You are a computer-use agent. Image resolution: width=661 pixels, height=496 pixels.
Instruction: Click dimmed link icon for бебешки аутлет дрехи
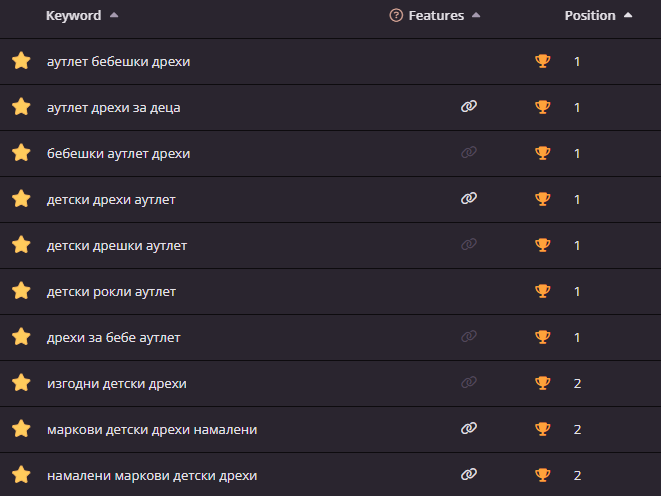[x=469, y=153]
